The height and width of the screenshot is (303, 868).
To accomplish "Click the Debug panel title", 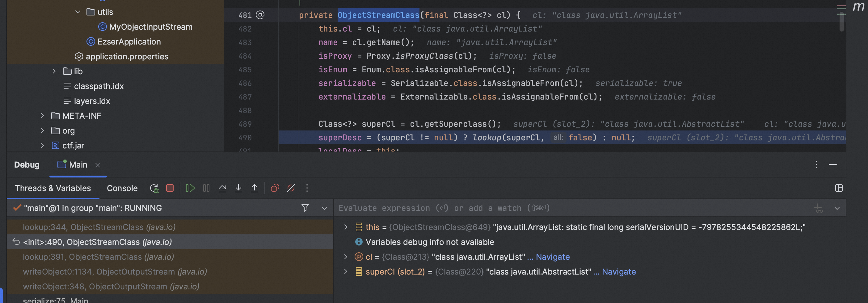I will click(27, 165).
